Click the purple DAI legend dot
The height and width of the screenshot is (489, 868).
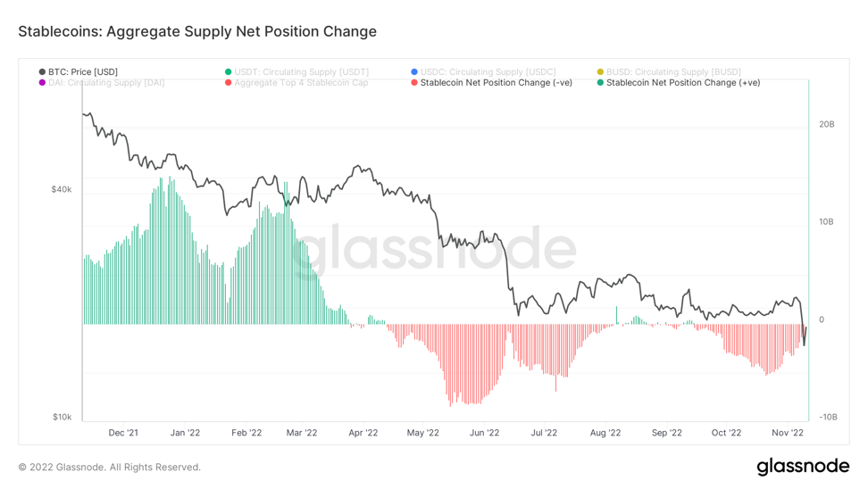tap(42, 83)
